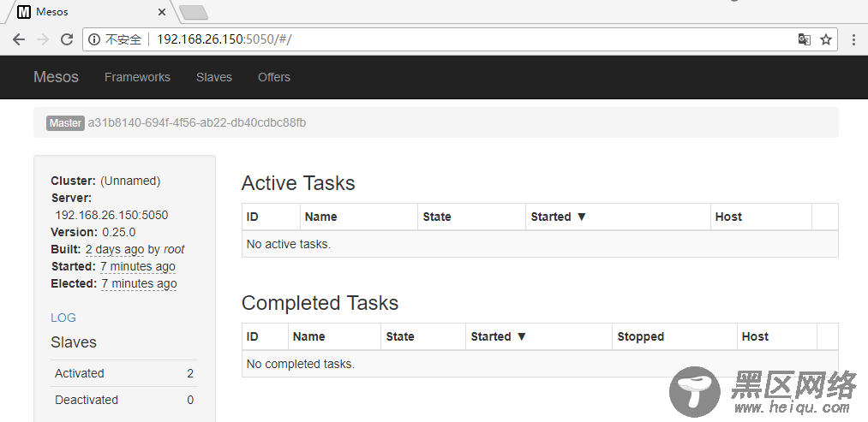The width and height of the screenshot is (868, 422).
Task: Open the Slaves nav item
Action: pos(213,77)
